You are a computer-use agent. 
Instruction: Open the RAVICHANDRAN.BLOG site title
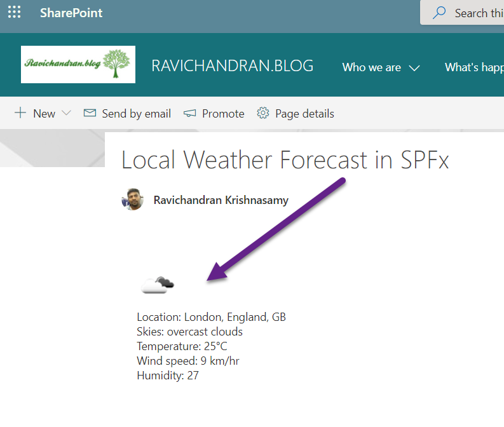click(x=232, y=66)
